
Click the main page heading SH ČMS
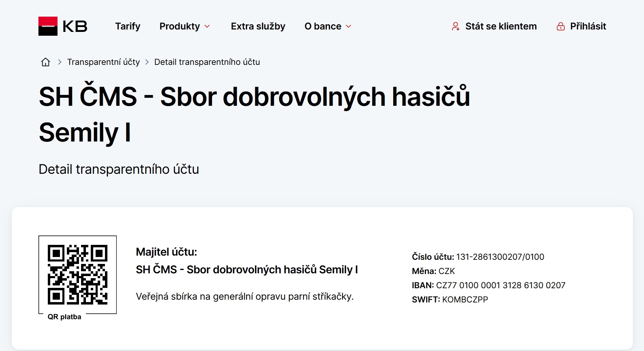[254, 114]
